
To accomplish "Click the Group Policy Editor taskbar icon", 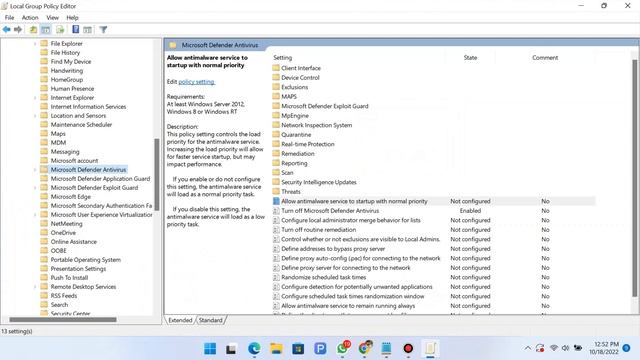I will point(430,349).
